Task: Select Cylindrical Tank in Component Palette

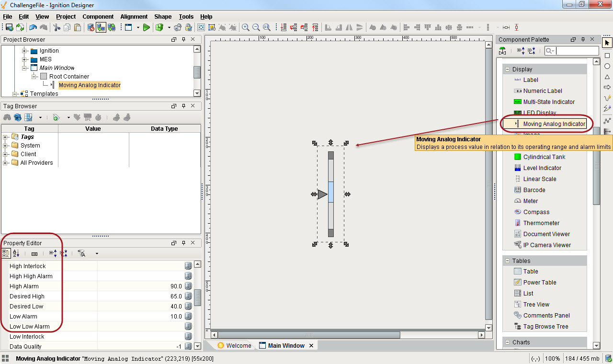Action: pos(539,157)
